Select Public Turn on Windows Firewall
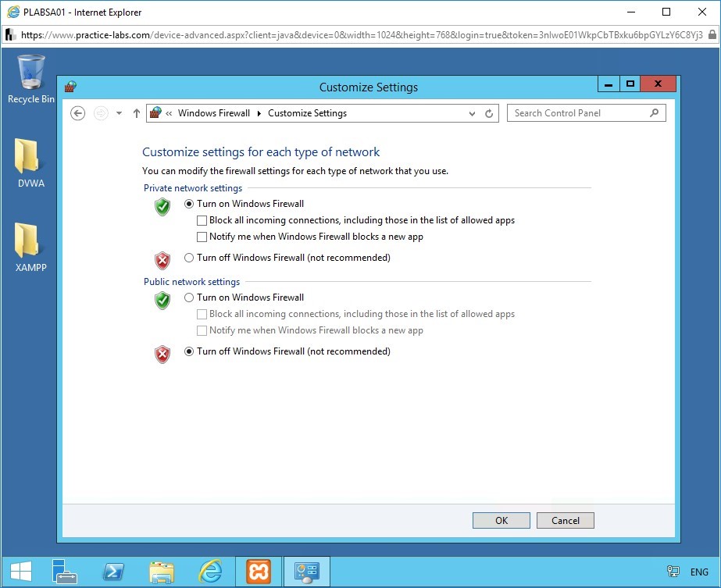The image size is (721, 588). [x=189, y=298]
